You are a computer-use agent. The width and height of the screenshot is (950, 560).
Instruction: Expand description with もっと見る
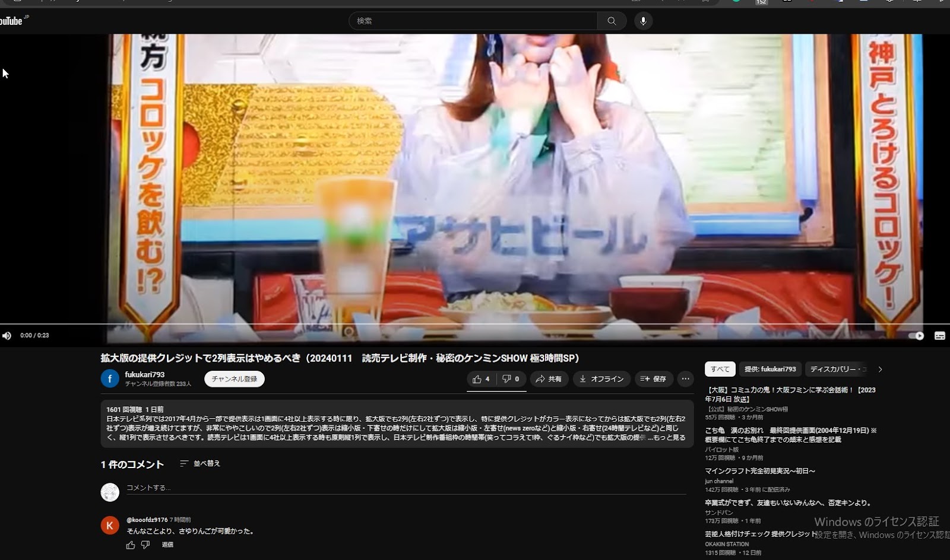669,438
